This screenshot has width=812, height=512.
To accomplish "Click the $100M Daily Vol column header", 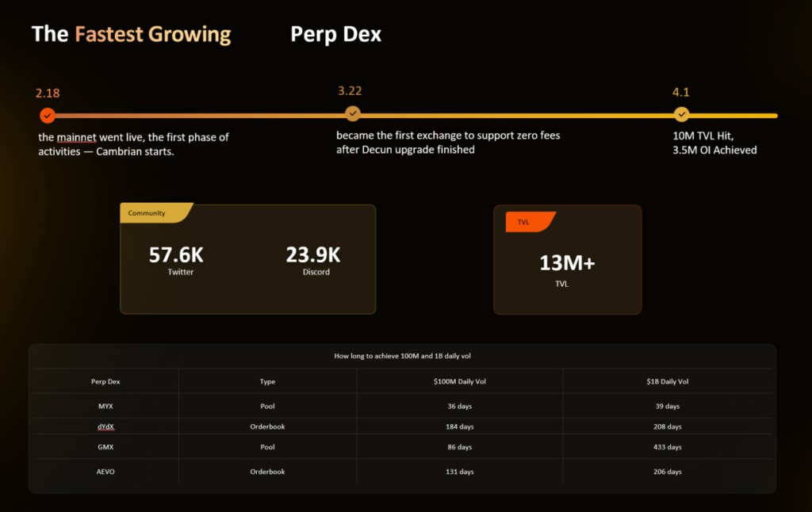I will 460,382.
